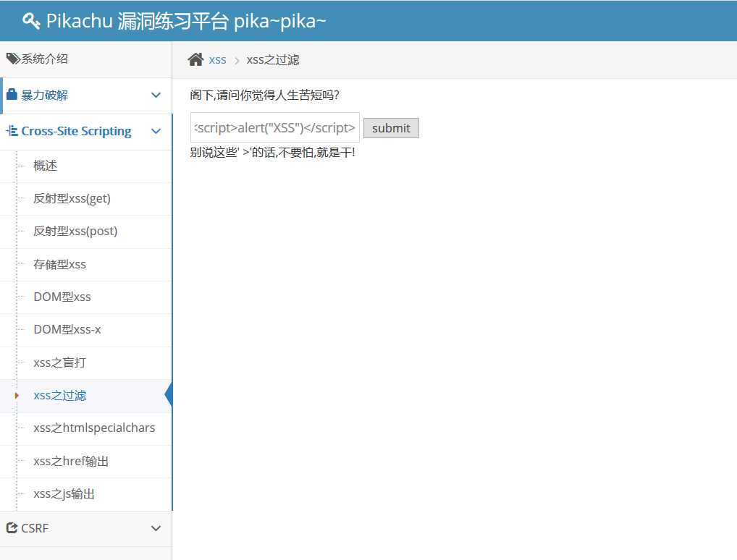Collapse the Cross-Site Scripting chevron
Screen dimensions: 737x560
156,131
